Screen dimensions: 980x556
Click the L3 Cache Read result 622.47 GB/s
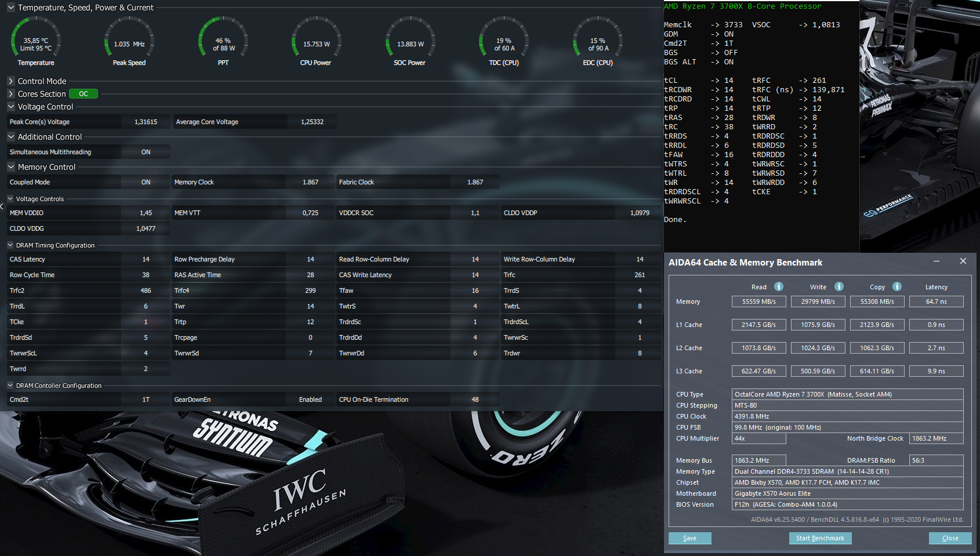758,371
